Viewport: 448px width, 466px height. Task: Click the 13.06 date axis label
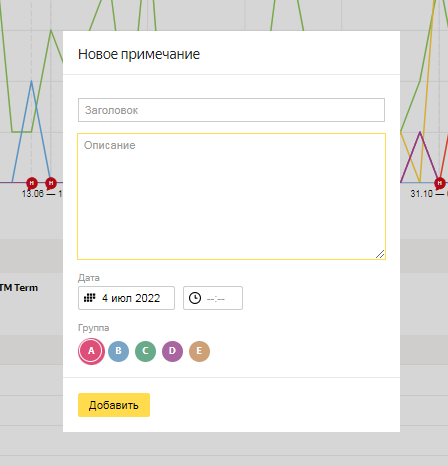tap(33, 193)
